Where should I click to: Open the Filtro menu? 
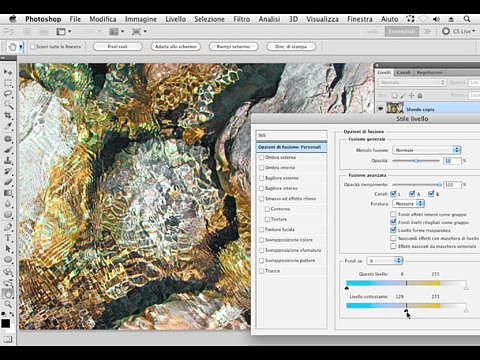click(x=241, y=19)
